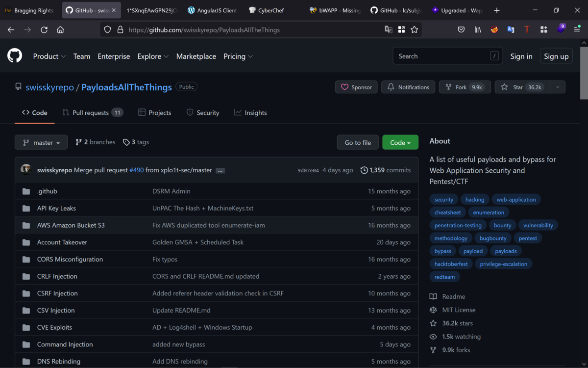Open the DNS Rebinding folder
588x368 pixels.
[59, 362]
